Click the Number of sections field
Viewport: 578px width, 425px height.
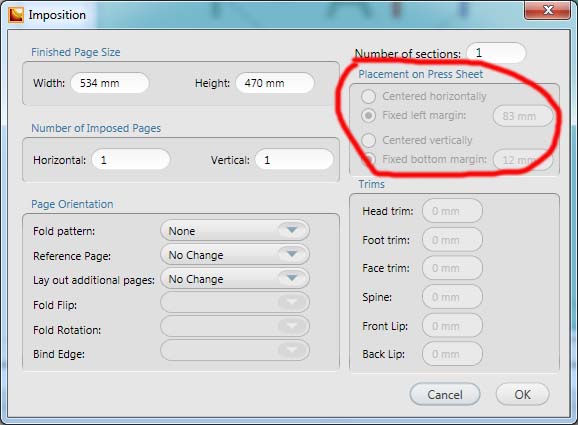tap(496, 53)
